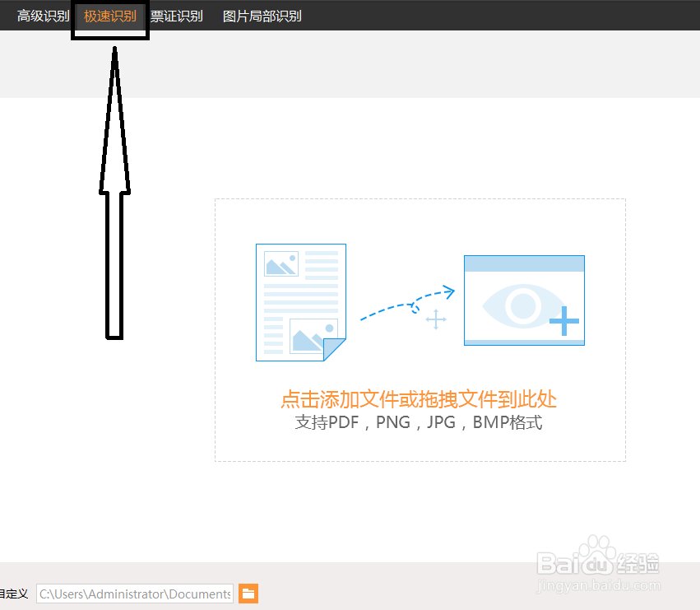Viewport: 700px width, 610px height.
Task: Click the blue plus on the eye preview icon
Action: pos(563,323)
